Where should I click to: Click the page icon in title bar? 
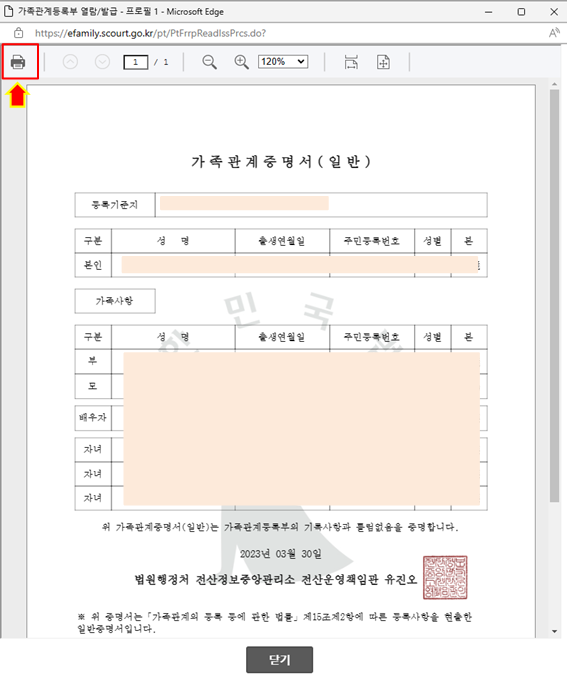click(x=8, y=12)
